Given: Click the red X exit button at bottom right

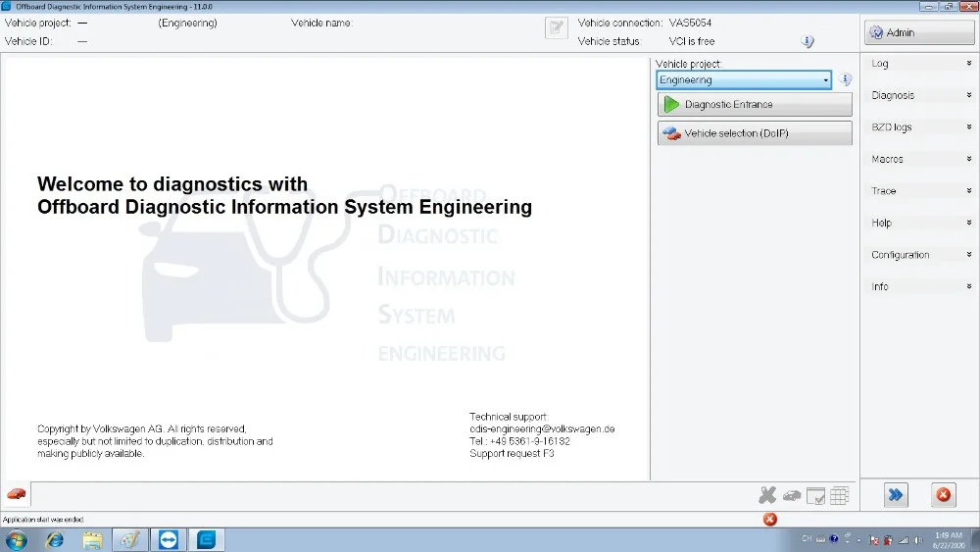Looking at the screenshot, I should tap(943, 495).
